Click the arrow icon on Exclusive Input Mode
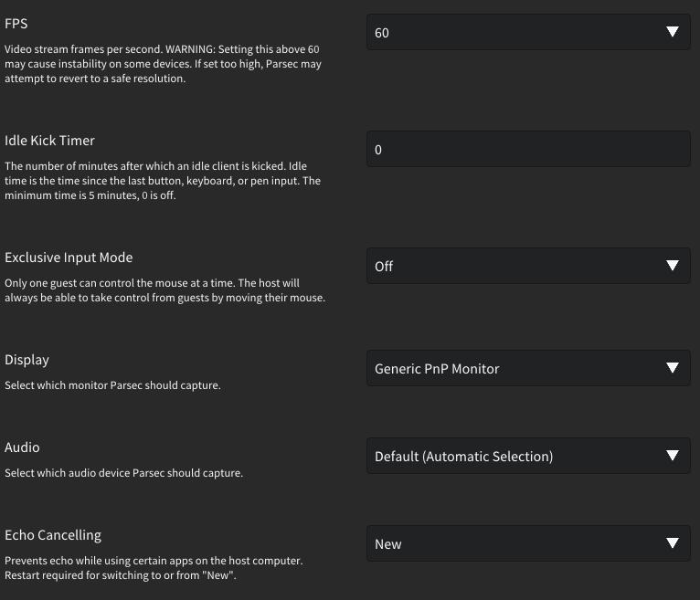 click(x=673, y=266)
